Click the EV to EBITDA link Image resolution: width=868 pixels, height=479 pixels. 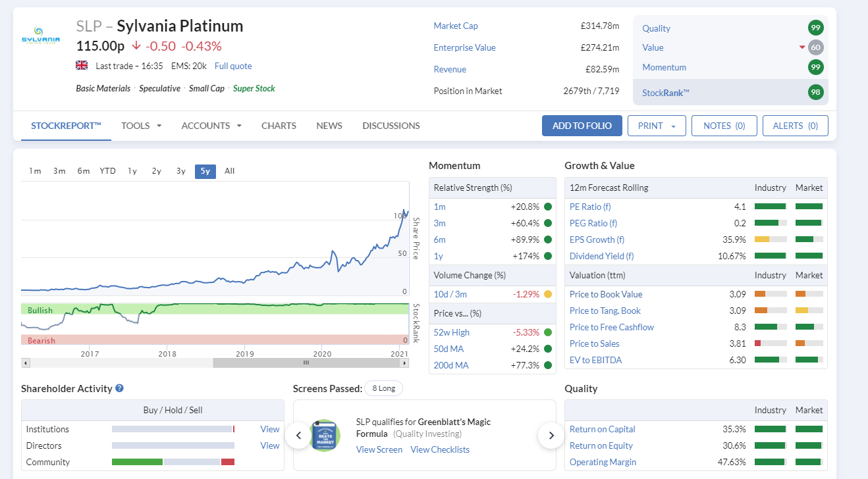point(595,360)
